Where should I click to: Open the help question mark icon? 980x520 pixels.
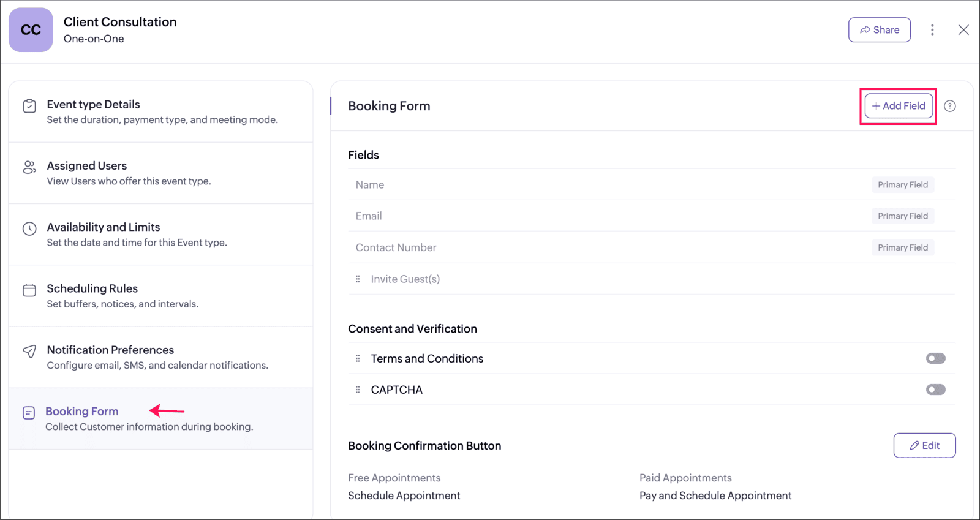click(x=949, y=106)
